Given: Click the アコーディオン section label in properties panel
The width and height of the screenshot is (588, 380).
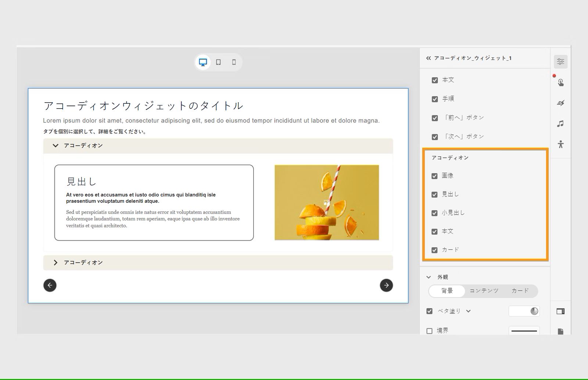Looking at the screenshot, I should pos(450,158).
